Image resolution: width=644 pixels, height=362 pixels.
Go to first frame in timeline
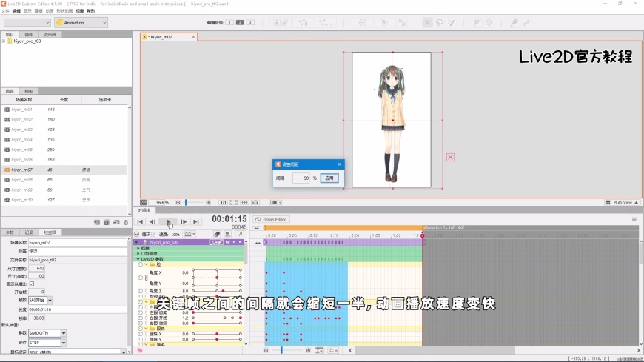[x=140, y=221]
